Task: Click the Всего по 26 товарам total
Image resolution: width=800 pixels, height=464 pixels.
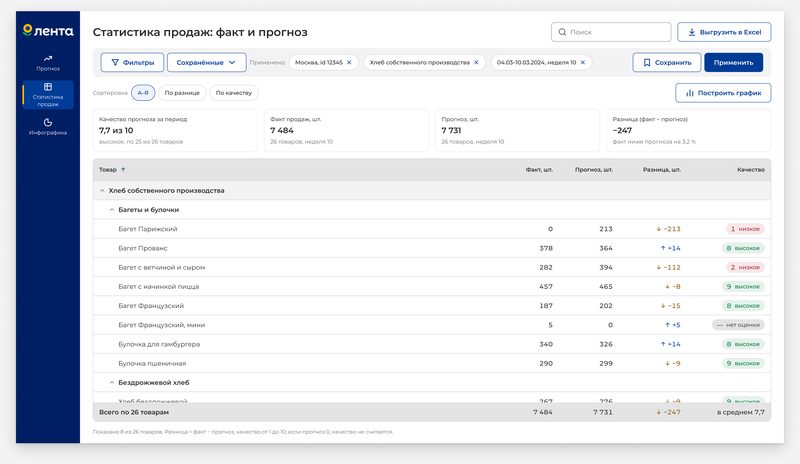Action: coord(134,412)
